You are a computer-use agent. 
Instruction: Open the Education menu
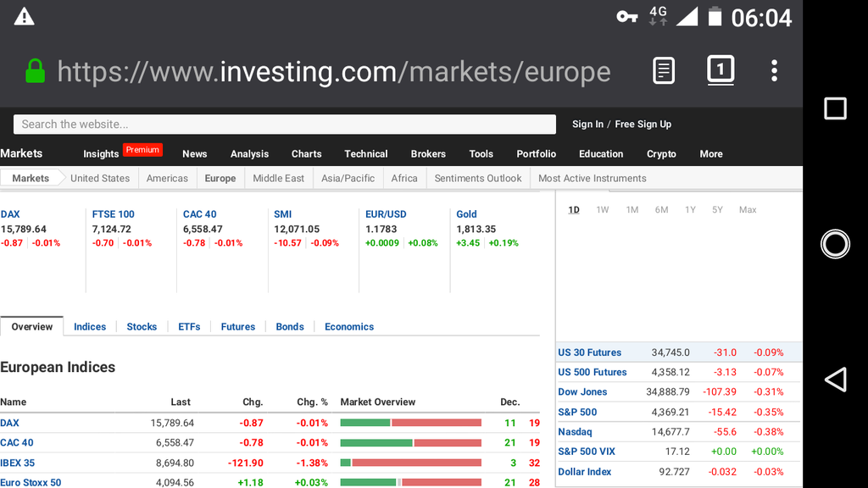pyautogui.click(x=601, y=154)
